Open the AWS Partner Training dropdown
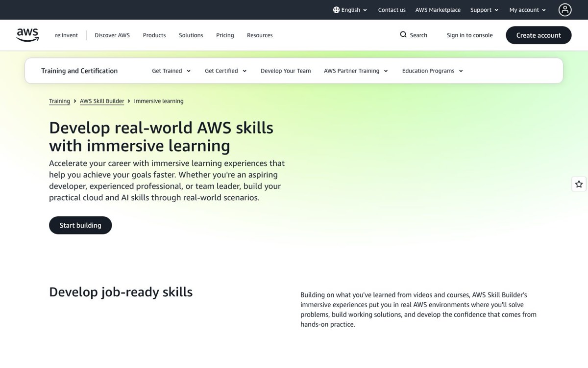The image size is (588, 368). [356, 71]
